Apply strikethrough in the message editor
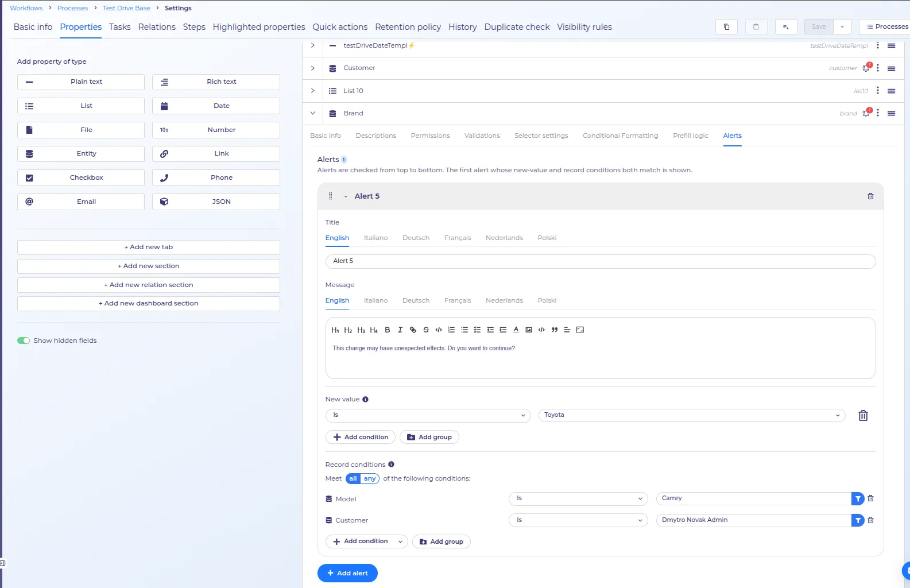The width and height of the screenshot is (910, 588). (x=426, y=330)
